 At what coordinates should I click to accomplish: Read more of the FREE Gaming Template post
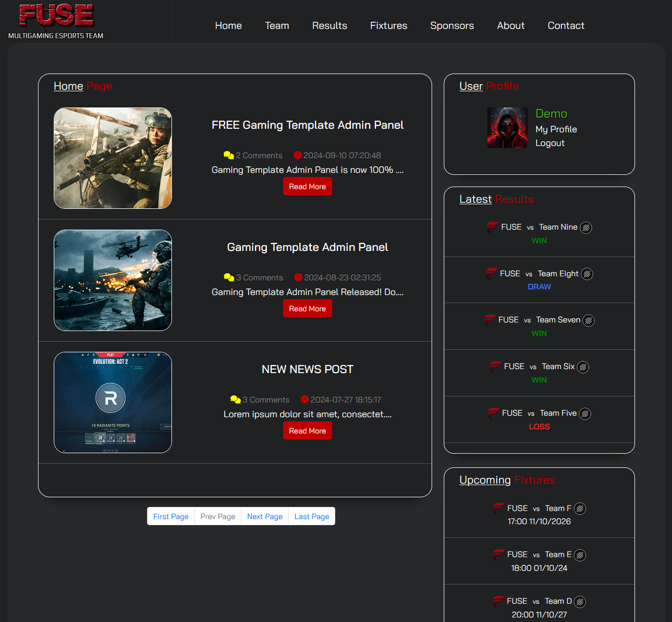tap(307, 187)
